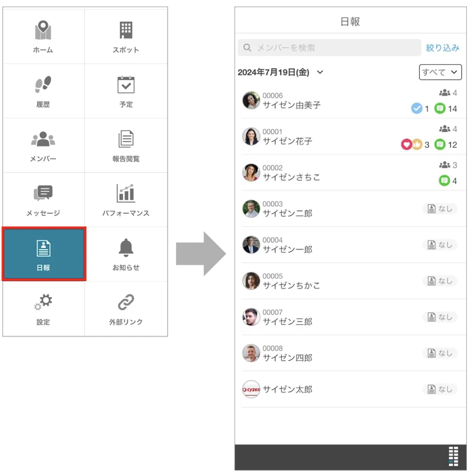Open the 設定 gears icon
The image size is (468, 476).
pos(43,302)
